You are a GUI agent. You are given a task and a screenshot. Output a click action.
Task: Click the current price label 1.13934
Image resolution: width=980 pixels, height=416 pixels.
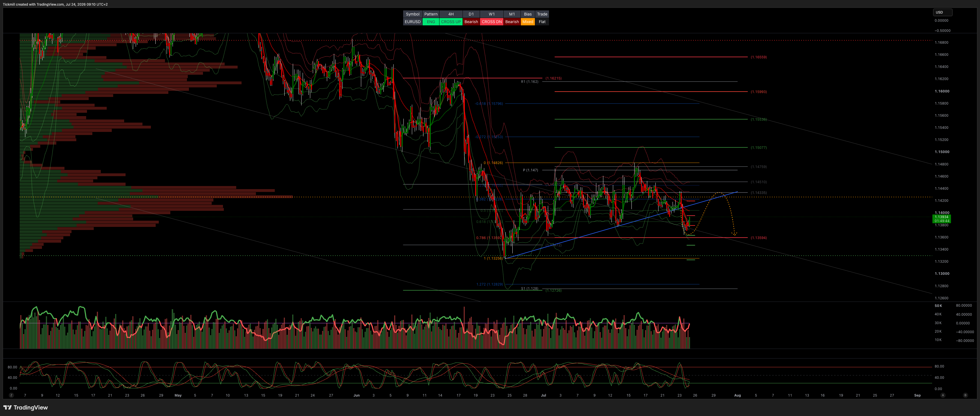pos(941,217)
